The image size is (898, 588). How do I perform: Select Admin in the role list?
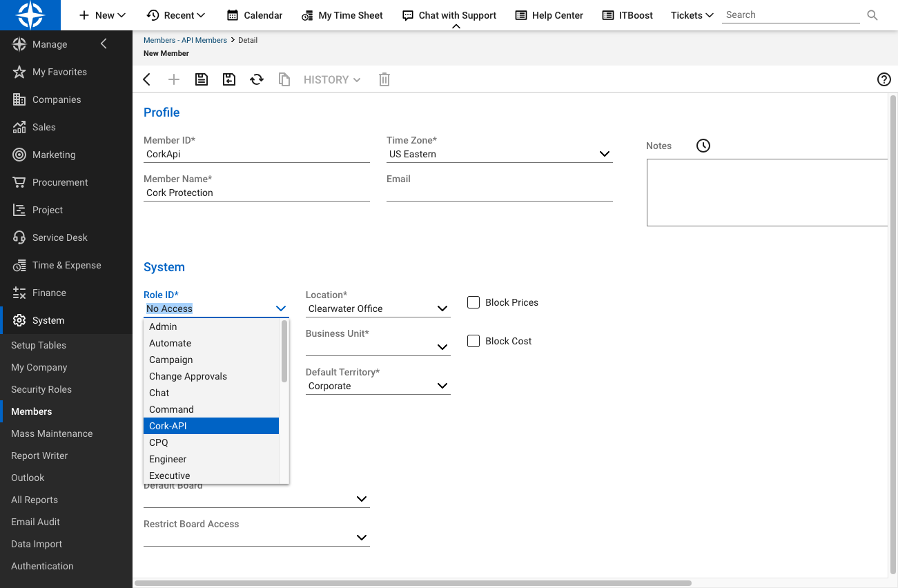pos(211,326)
